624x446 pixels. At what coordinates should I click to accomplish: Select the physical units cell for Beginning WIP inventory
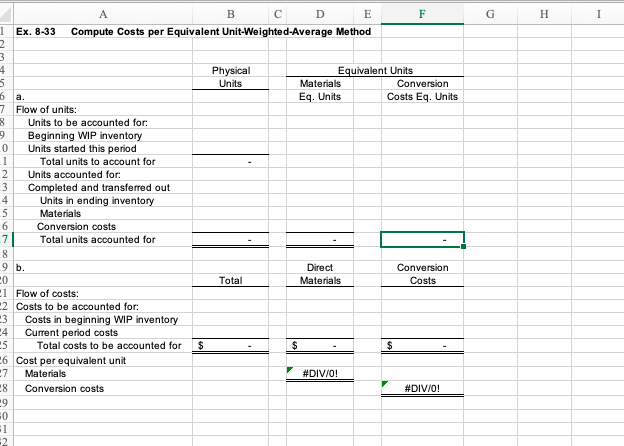coord(230,136)
